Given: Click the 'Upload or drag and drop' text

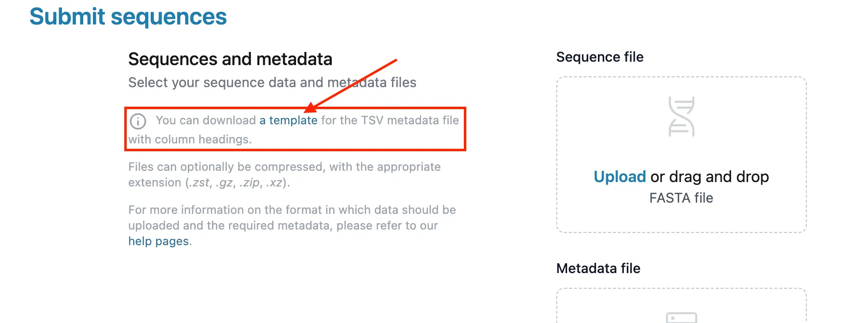Looking at the screenshot, I should point(681,176).
